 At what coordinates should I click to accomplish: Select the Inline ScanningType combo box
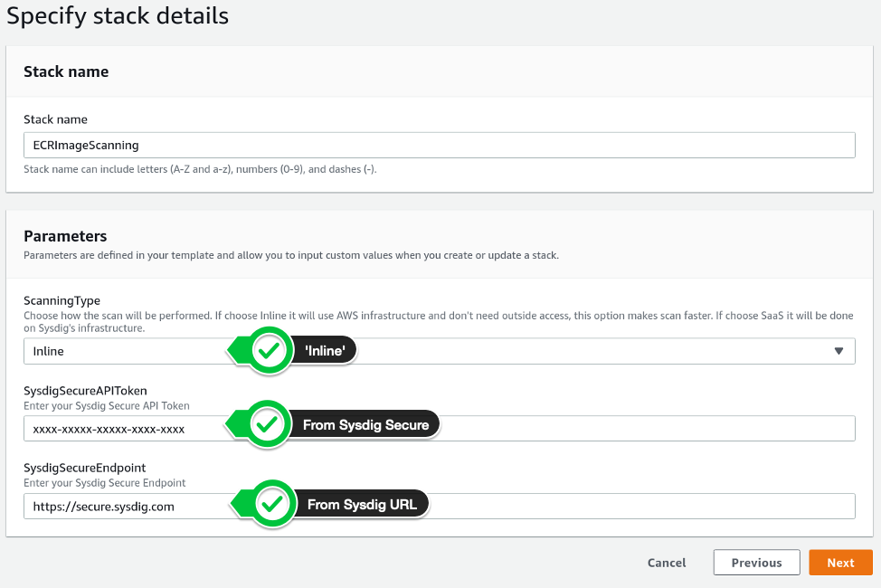click(440, 351)
